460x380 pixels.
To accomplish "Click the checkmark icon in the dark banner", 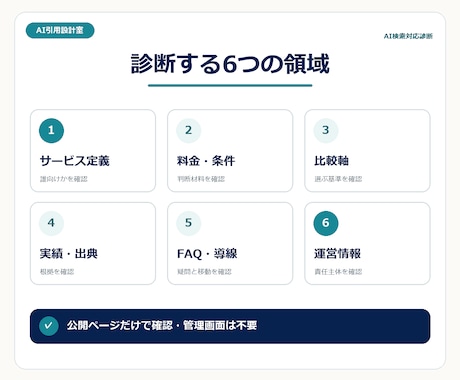I will [x=49, y=326].
